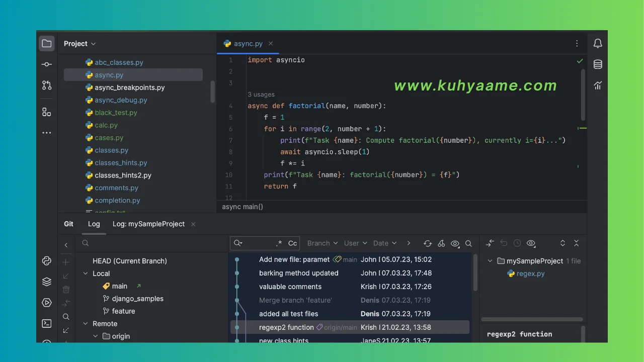
Task: Select the main local branch
Action: (119, 286)
